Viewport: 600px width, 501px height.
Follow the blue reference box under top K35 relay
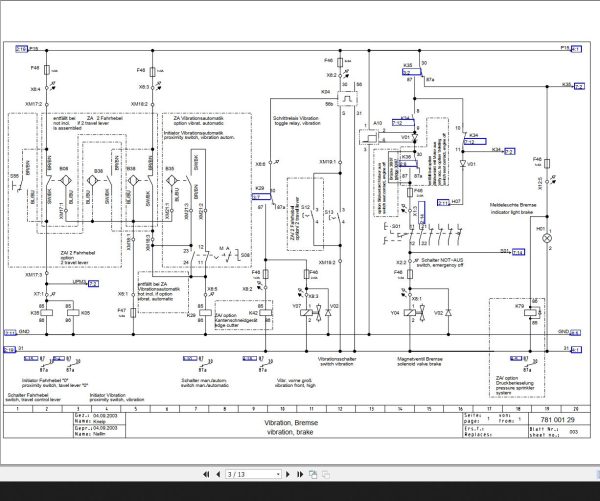[x=412, y=72]
